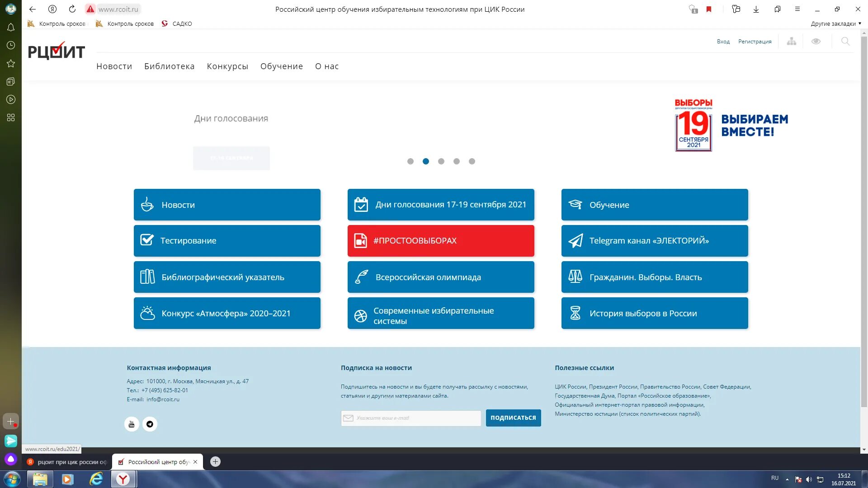Select the first carousel dot
Screen dimensions: 868x488
[x=410, y=161]
